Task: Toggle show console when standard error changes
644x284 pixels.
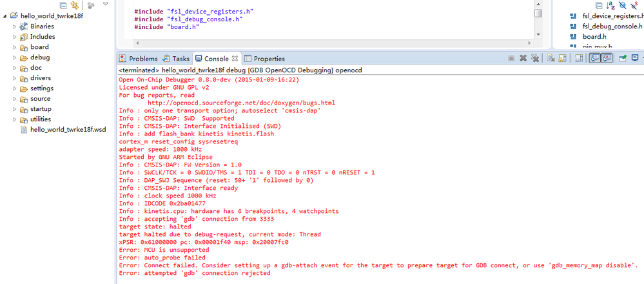Action: pyautogui.click(x=607, y=58)
